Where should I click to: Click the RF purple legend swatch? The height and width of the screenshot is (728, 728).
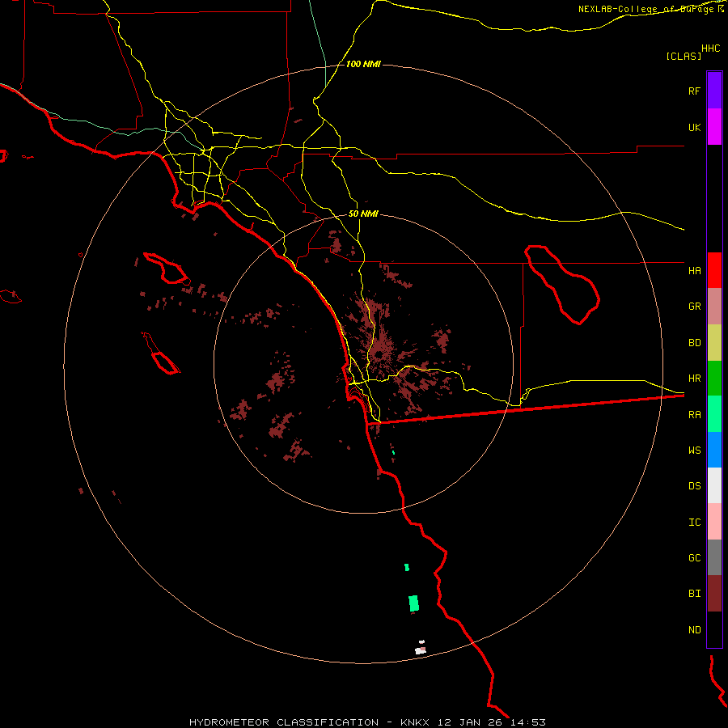click(714, 91)
